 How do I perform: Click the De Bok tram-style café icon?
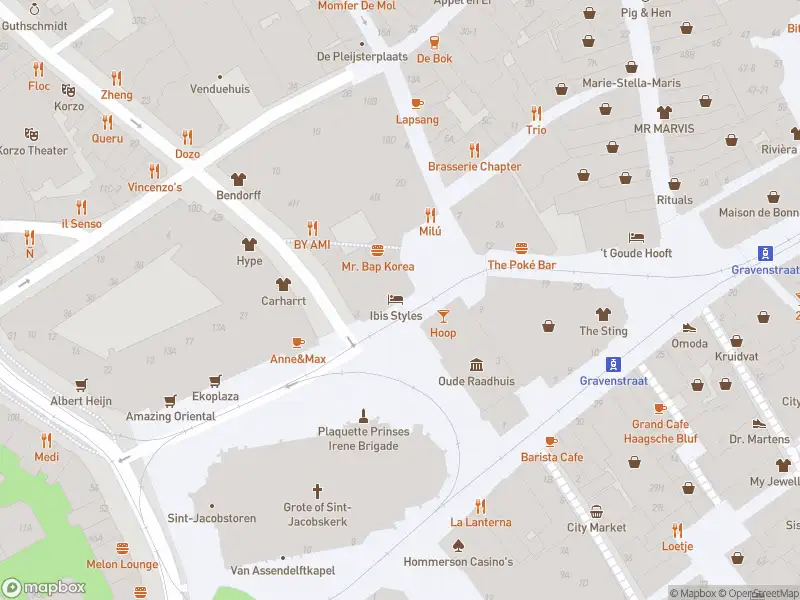pyautogui.click(x=434, y=42)
